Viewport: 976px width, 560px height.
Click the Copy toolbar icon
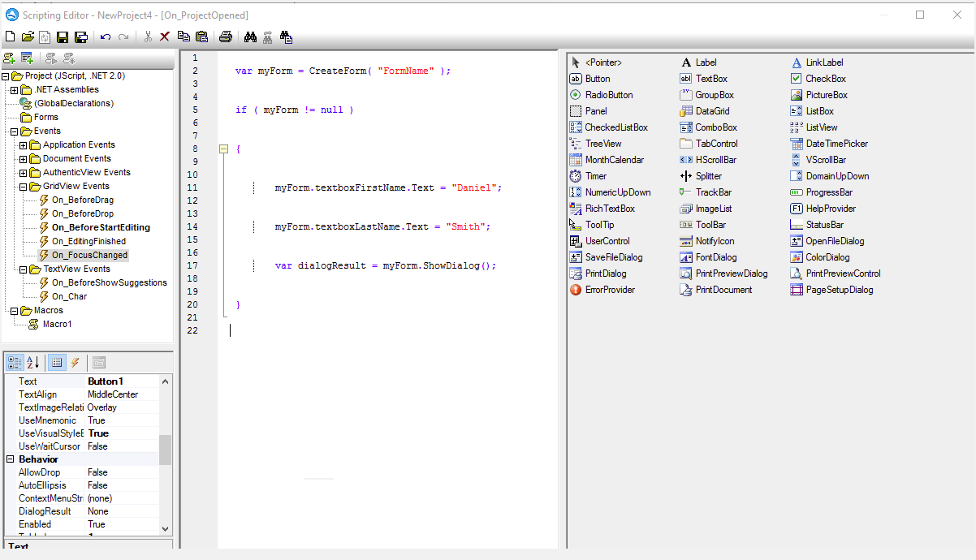click(184, 37)
